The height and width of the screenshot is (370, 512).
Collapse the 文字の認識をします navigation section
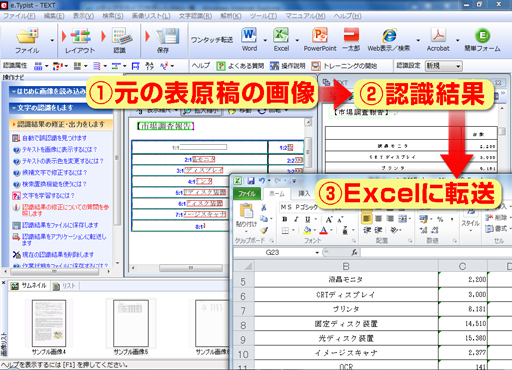(61, 108)
